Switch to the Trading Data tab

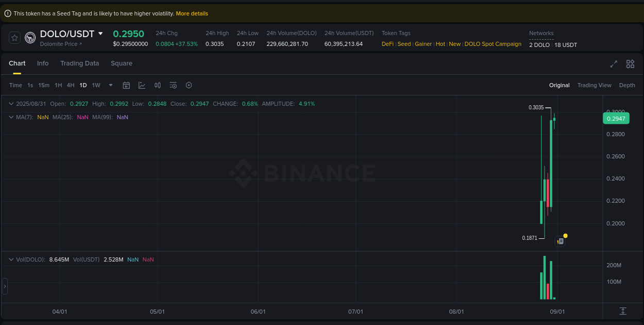(x=79, y=63)
